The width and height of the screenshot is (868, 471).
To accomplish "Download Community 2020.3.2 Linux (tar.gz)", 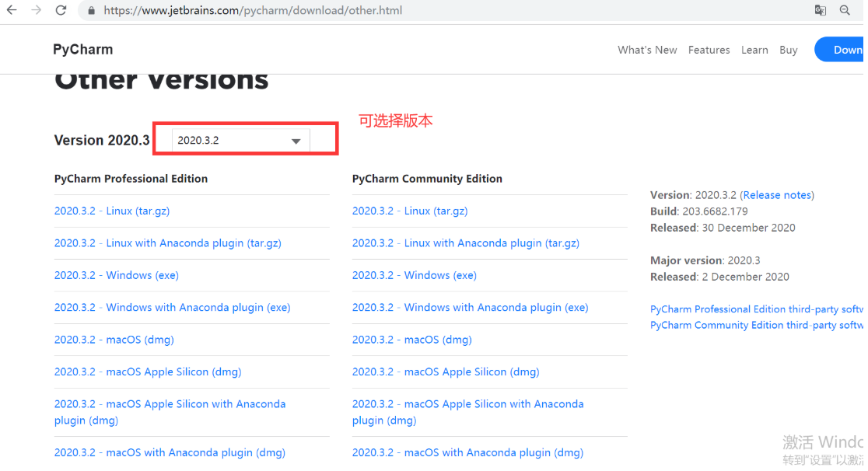I will pos(410,211).
